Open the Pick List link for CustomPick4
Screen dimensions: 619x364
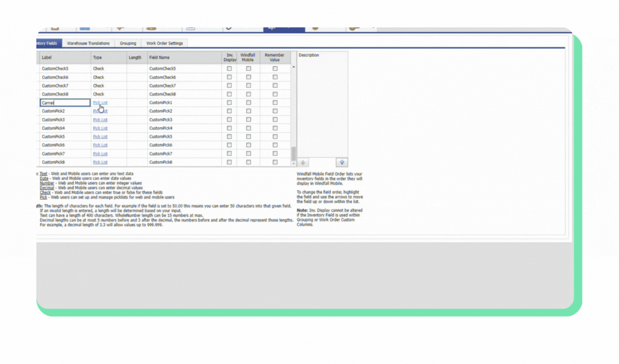coord(100,128)
